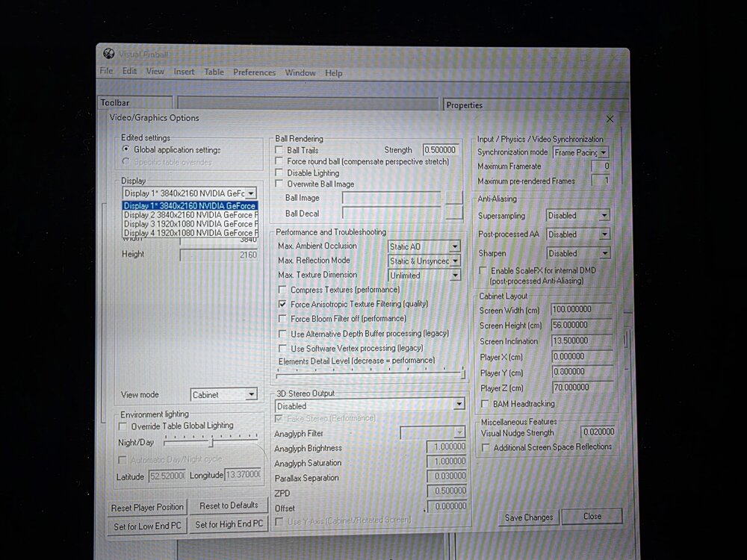
Task: Toggle Use Alternative Depth Buffer processing
Action: pos(282,333)
